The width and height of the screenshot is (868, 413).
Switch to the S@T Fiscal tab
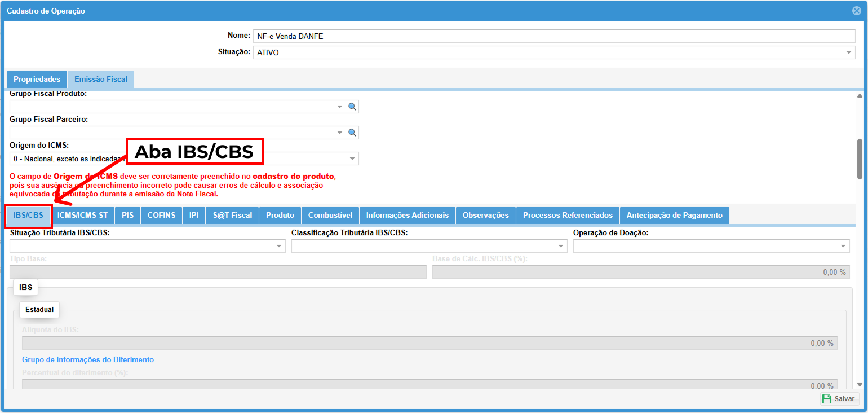(x=232, y=215)
